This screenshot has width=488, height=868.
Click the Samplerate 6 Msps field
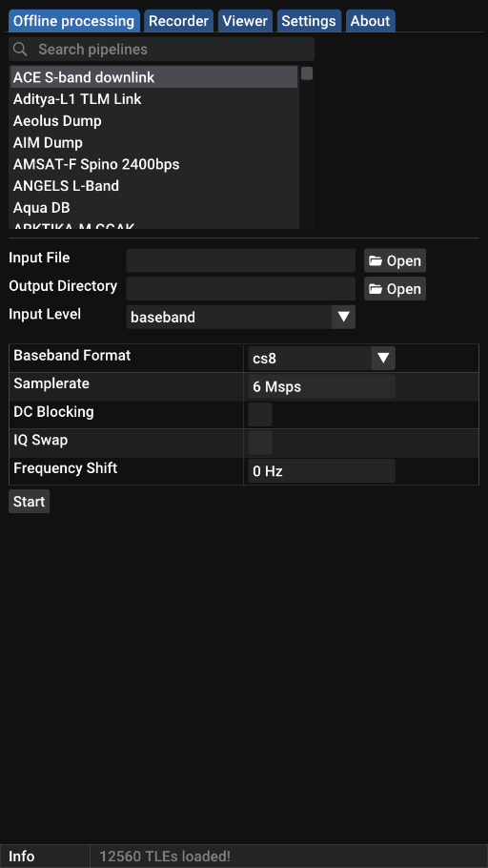[x=321, y=386]
